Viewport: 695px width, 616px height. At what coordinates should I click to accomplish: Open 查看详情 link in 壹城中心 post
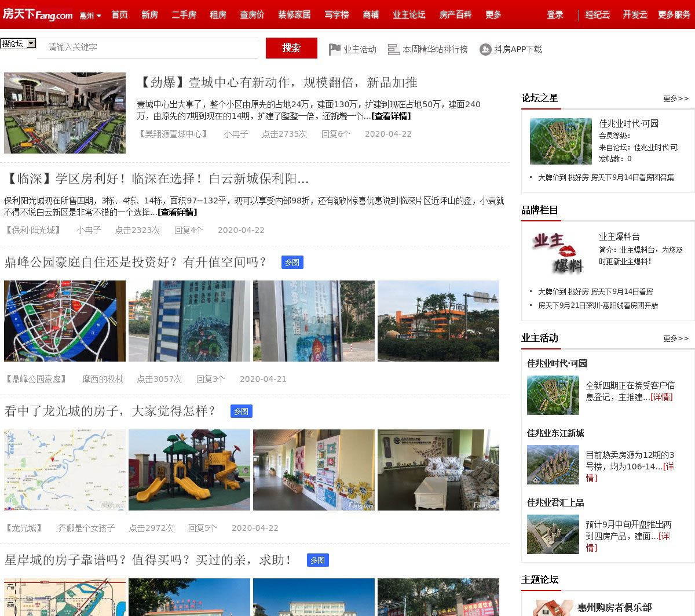click(x=392, y=116)
